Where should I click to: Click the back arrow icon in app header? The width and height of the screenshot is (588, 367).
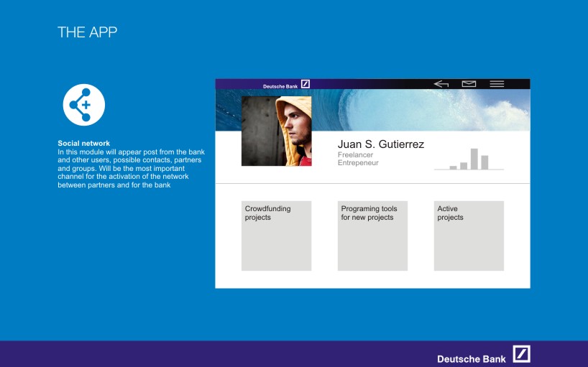tap(441, 84)
